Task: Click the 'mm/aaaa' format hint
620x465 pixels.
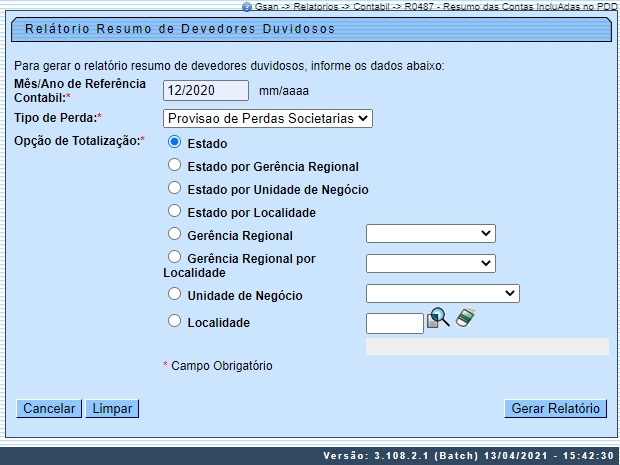Action: [x=284, y=91]
